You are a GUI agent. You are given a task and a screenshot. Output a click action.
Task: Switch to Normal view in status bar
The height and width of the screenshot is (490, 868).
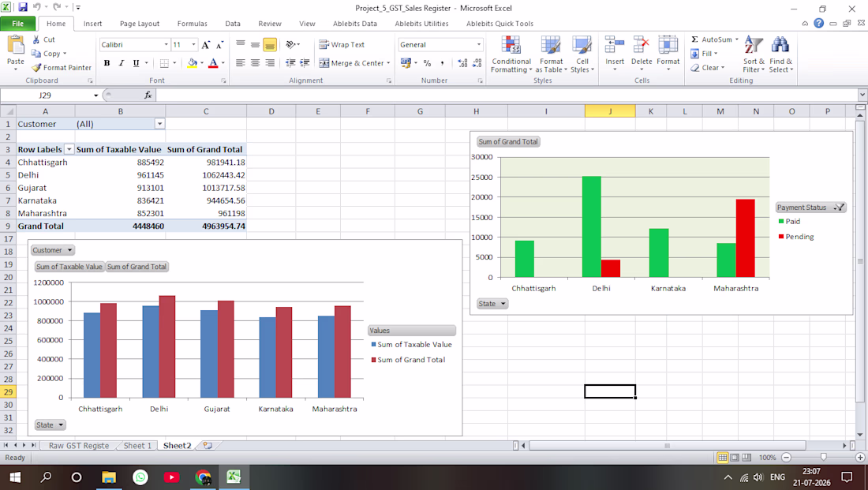coord(722,458)
